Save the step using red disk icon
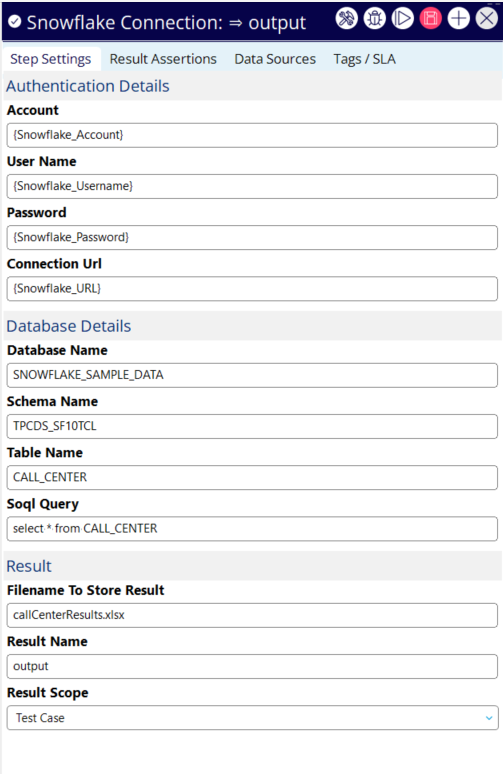This screenshot has height=774, width=503. tap(430, 19)
